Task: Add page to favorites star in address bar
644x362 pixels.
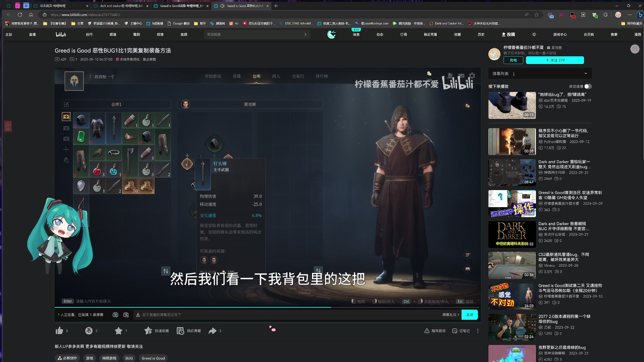Action: 537,15
